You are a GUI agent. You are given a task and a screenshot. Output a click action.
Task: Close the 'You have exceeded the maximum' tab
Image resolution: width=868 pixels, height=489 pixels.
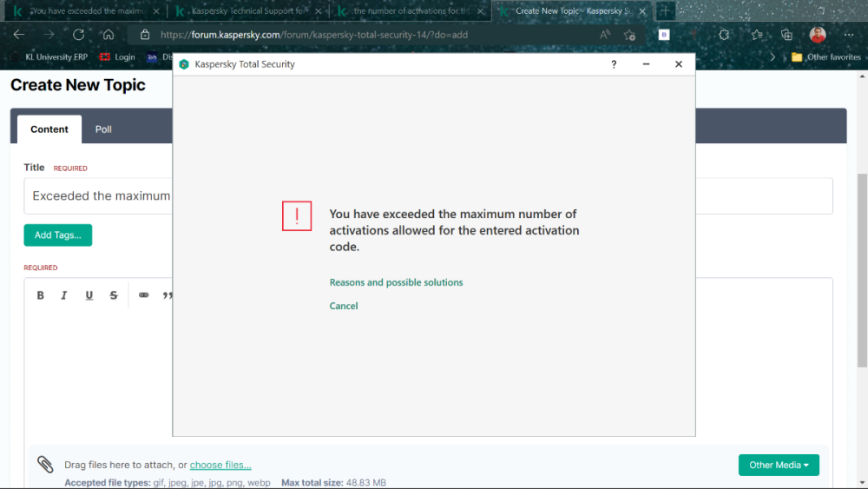[156, 11]
